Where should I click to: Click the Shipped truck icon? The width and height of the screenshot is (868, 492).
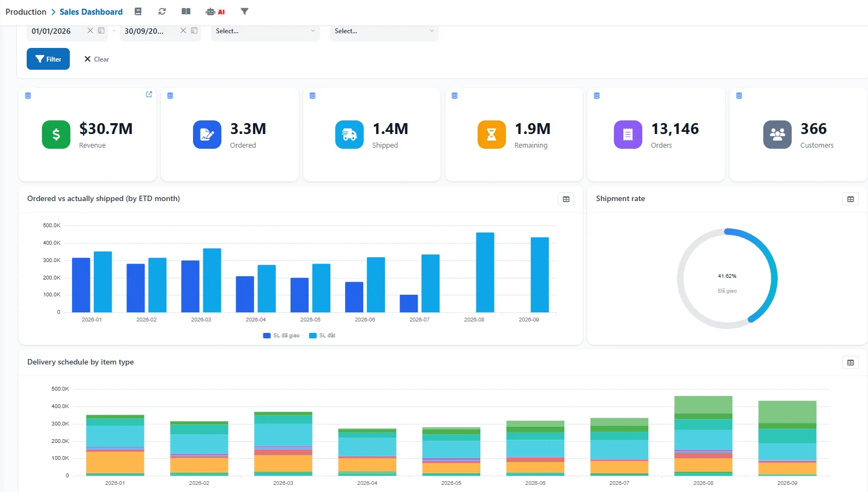click(x=349, y=135)
